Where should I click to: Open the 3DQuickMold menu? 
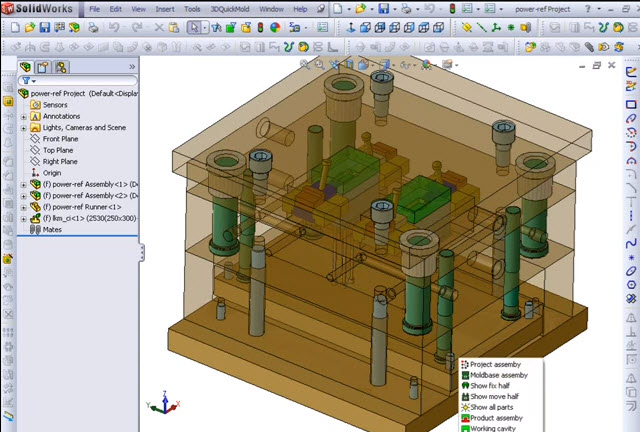point(230,9)
